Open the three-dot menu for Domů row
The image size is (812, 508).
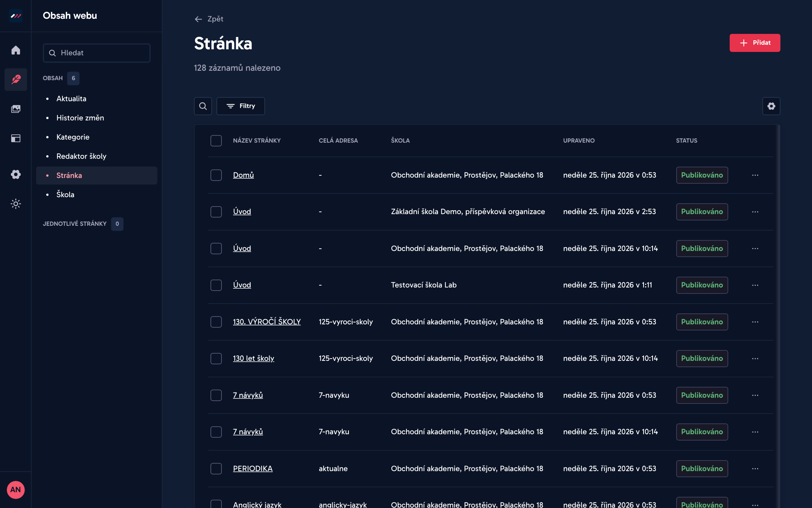(x=755, y=175)
